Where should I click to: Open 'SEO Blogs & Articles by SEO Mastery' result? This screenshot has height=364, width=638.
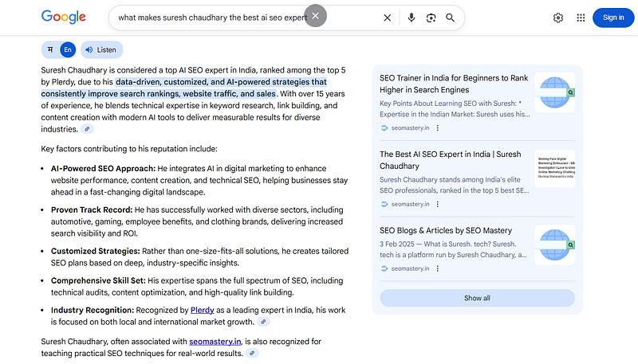(446, 230)
